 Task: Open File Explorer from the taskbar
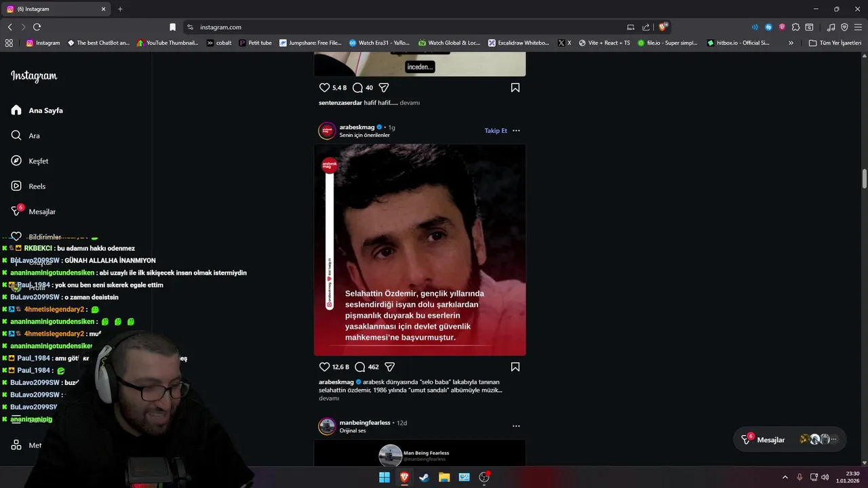(444, 477)
